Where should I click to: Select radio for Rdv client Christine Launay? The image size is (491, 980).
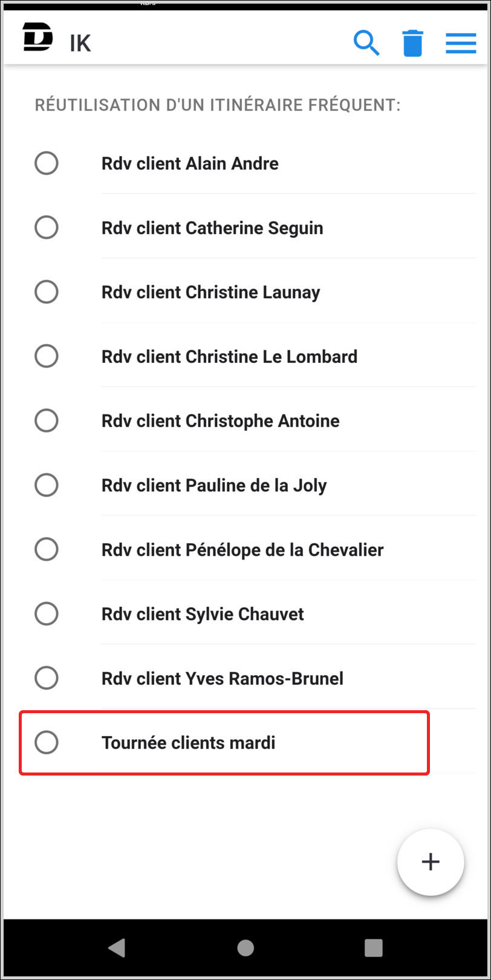pyautogui.click(x=47, y=292)
